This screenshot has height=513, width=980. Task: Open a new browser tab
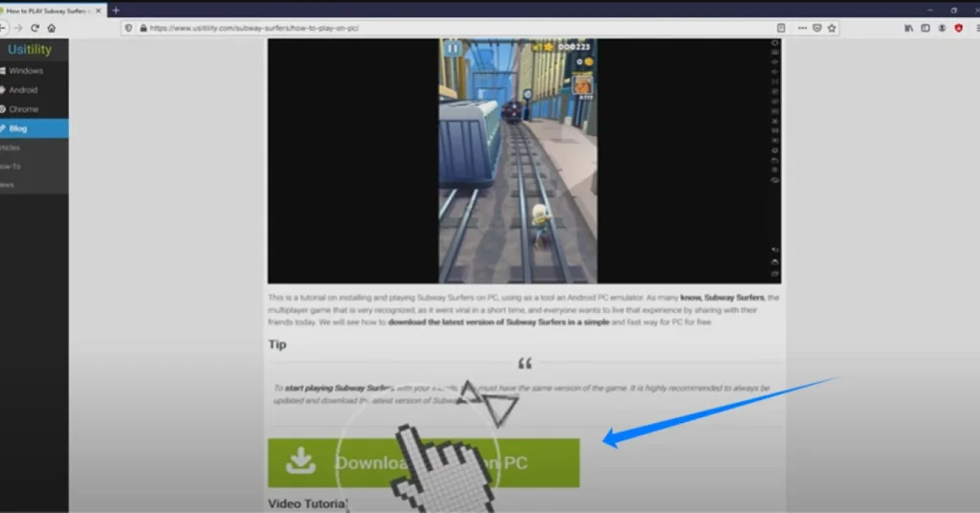pyautogui.click(x=116, y=11)
